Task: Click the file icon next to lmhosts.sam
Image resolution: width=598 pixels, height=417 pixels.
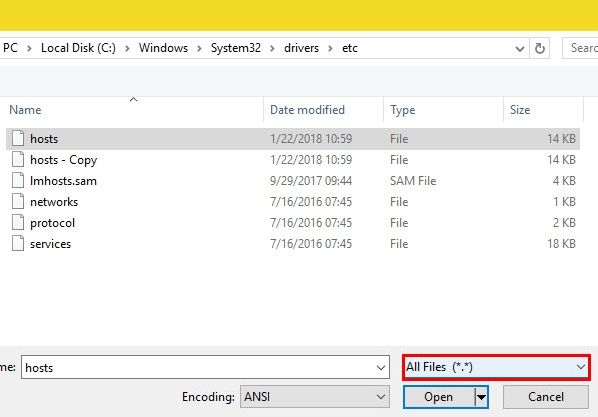Action: (18, 180)
